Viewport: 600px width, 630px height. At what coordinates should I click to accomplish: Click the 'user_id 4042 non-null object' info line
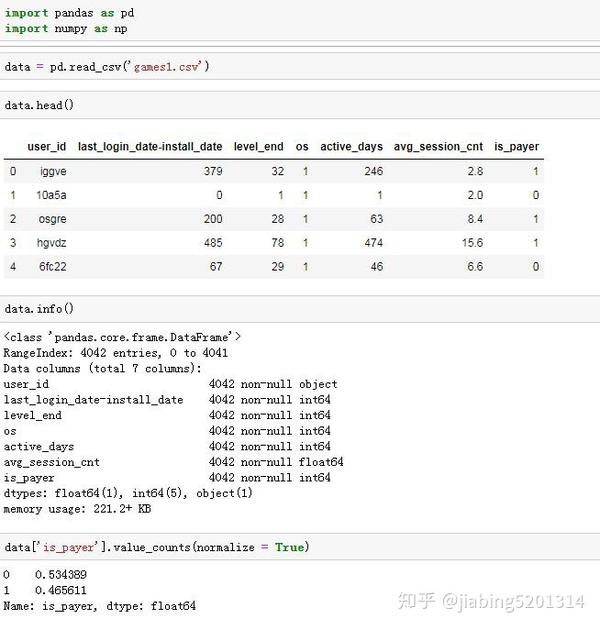(x=170, y=384)
